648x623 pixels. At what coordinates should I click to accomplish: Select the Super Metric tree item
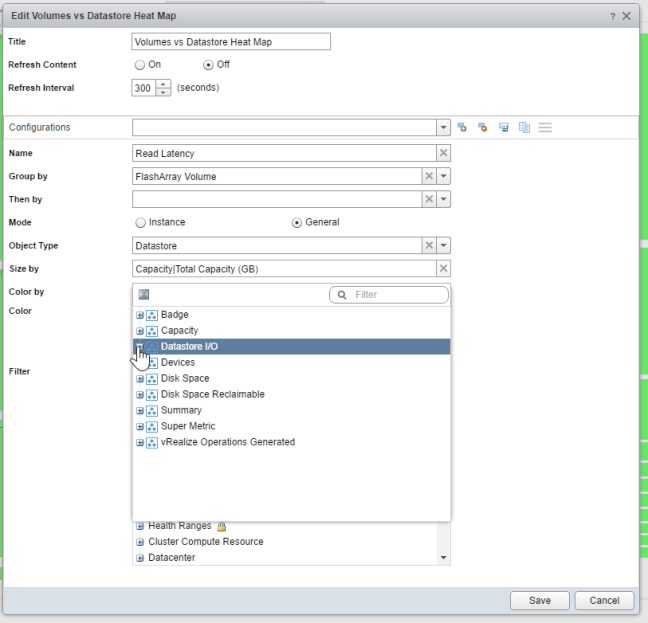[x=187, y=426]
